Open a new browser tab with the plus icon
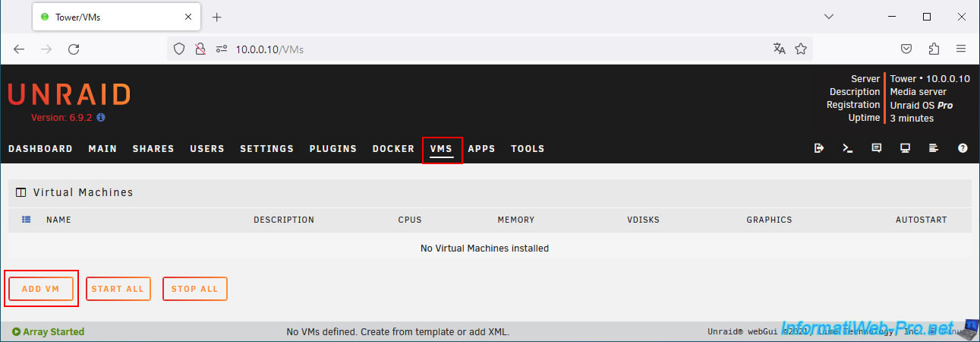 point(216,17)
